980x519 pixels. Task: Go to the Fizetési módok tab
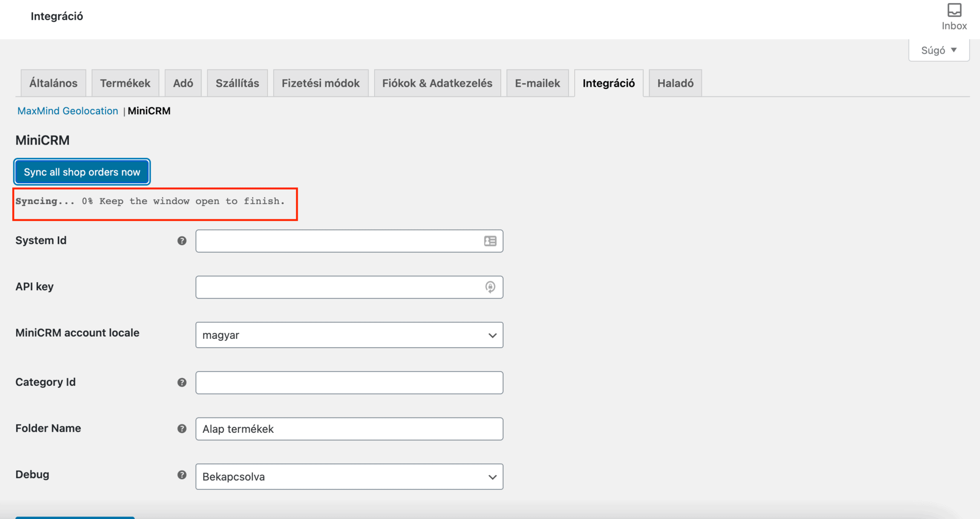321,83
